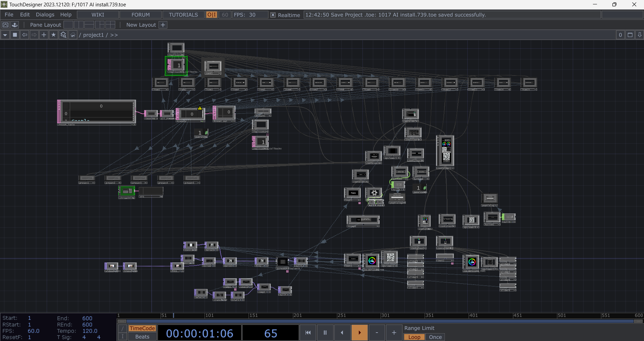Select the single pane layout icon
The height and width of the screenshot is (341, 644).
[68, 25]
